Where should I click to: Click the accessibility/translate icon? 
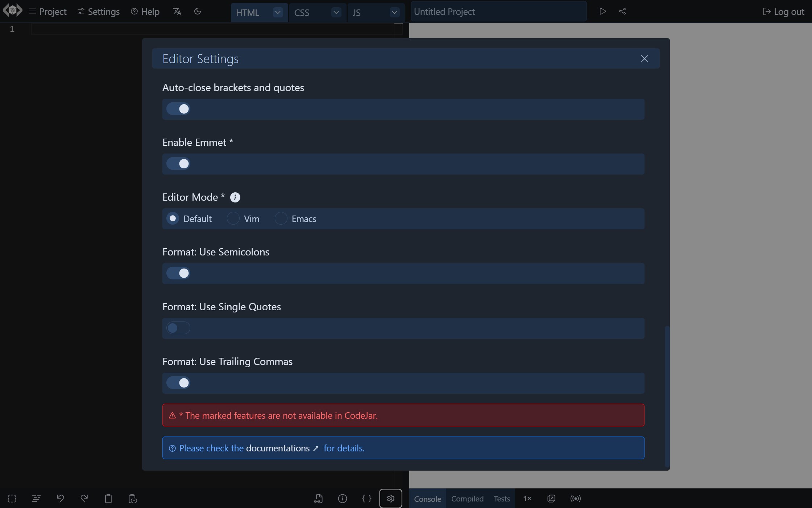pos(177,11)
